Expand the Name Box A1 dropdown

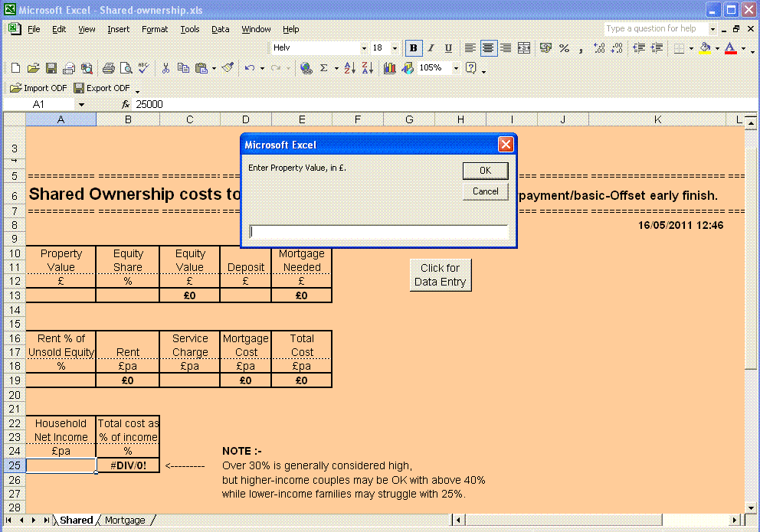[81, 105]
